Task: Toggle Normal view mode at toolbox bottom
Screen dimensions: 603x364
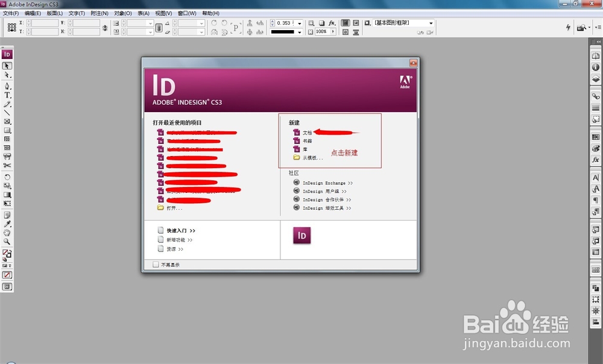Action: tap(7, 287)
